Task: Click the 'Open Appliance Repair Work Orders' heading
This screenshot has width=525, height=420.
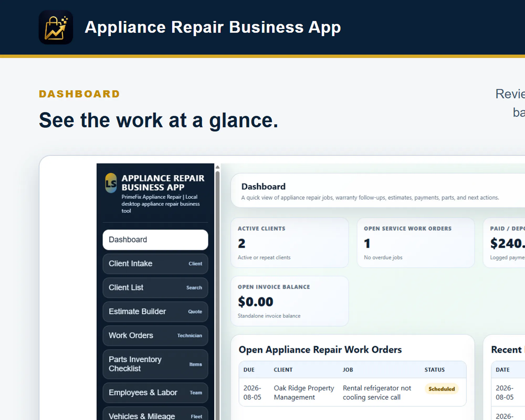Action: [320, 350]
